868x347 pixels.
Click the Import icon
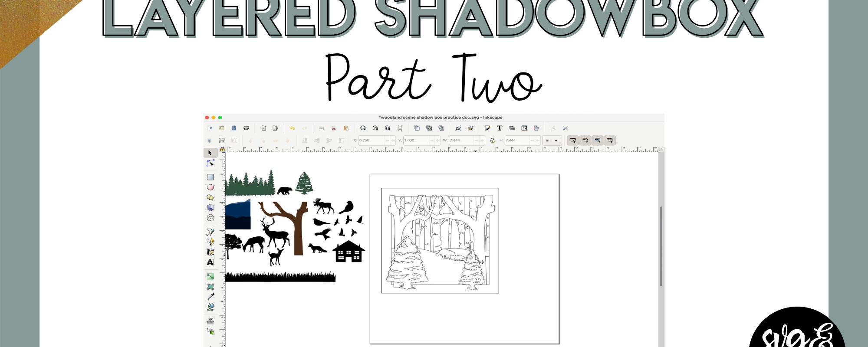tap(263, 128)
